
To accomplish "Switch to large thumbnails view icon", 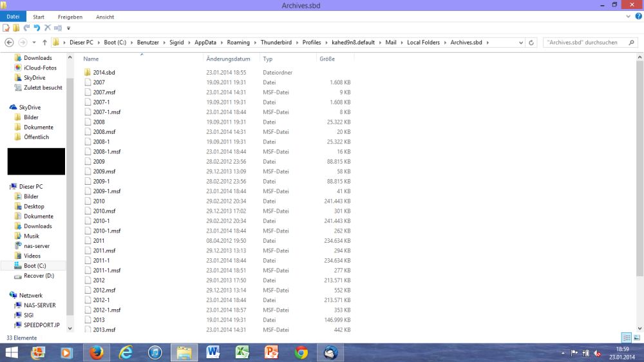I will 637,338.
